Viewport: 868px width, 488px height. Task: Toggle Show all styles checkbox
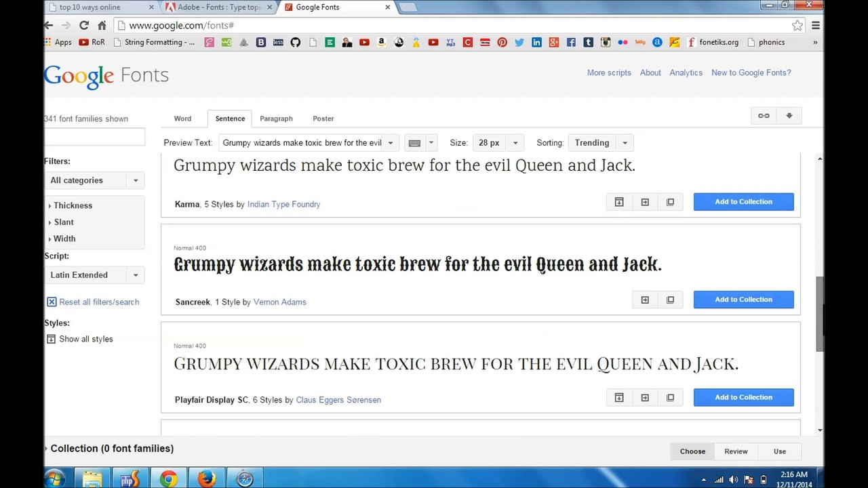pyautogui.click(x=51, y=339)
